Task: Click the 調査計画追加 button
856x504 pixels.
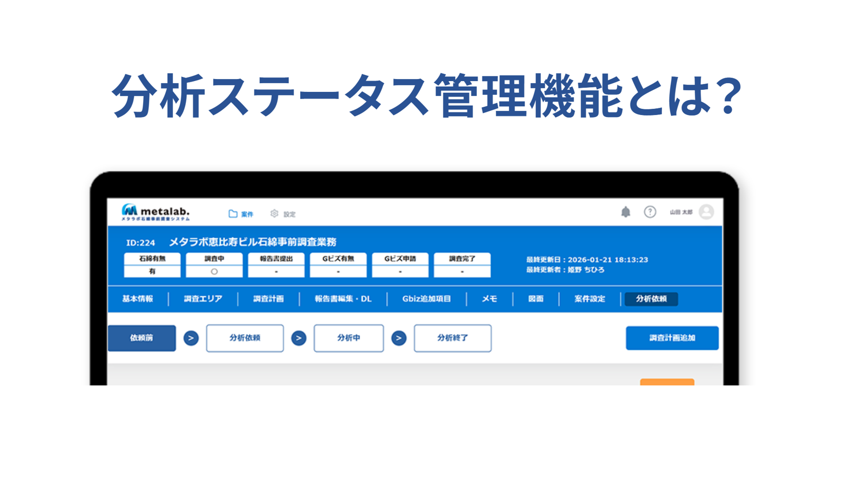Action: (672, 338)
